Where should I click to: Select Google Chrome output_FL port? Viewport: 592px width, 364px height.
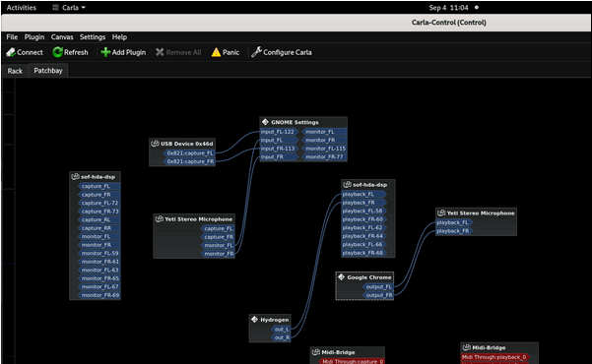coord(378,286)
